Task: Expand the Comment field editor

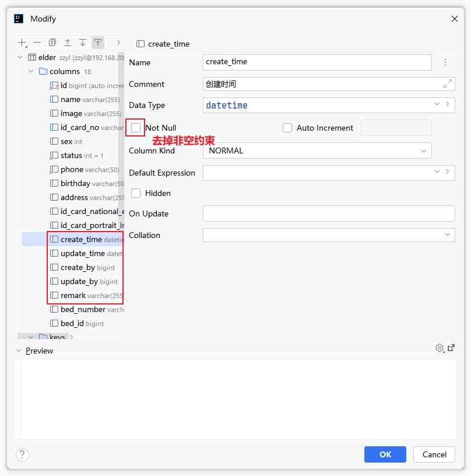Action: [x=448, y=83]
